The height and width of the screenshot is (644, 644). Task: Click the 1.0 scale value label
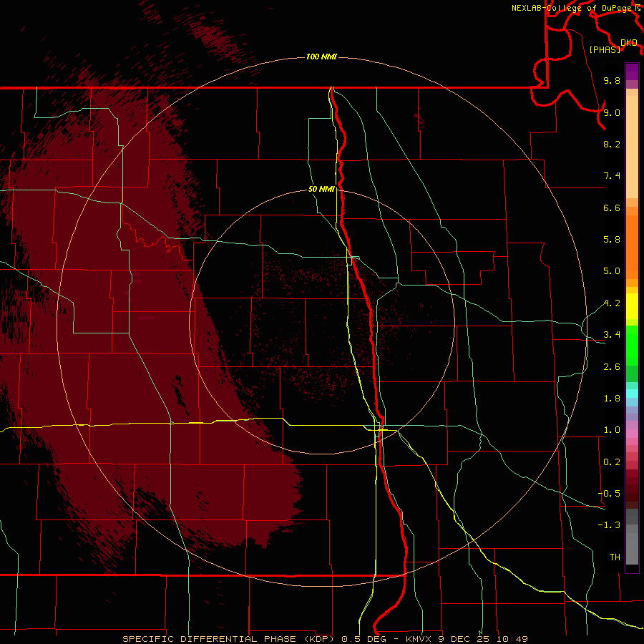[612, 430]
